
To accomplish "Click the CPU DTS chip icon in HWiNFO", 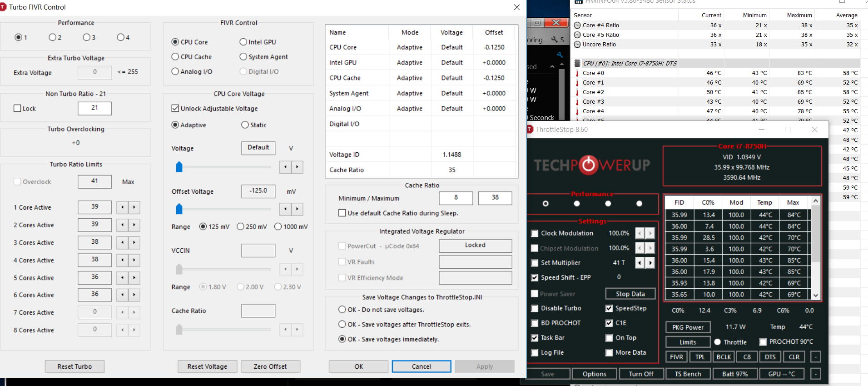I will tap(577, 63).
